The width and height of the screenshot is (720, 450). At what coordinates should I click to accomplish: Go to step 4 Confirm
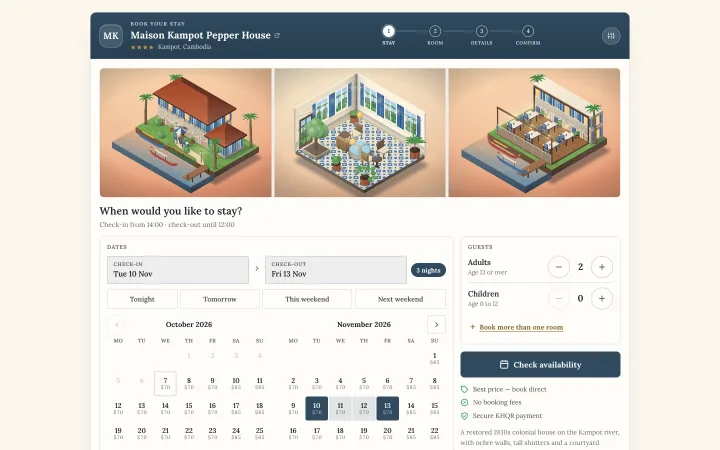coord(528,35)
